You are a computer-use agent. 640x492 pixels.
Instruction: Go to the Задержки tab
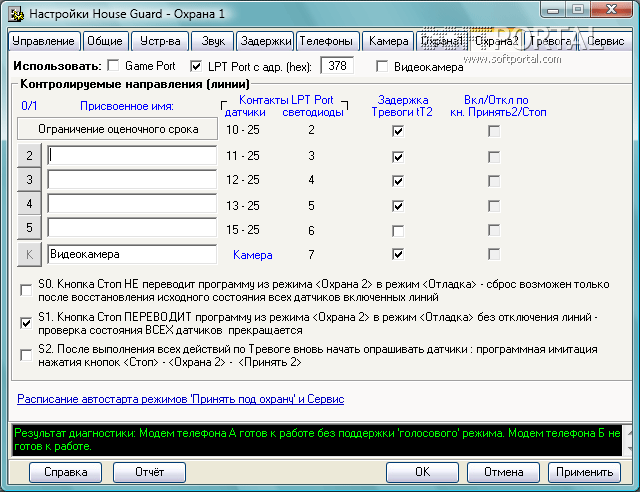265,41
